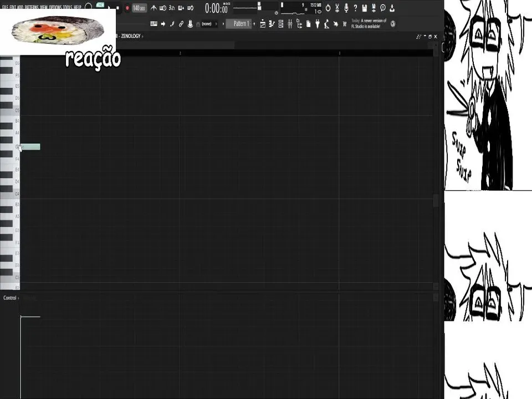Click the C5 piano key
The height and width of the screenshot is (399, 532).
coord(10,111)
